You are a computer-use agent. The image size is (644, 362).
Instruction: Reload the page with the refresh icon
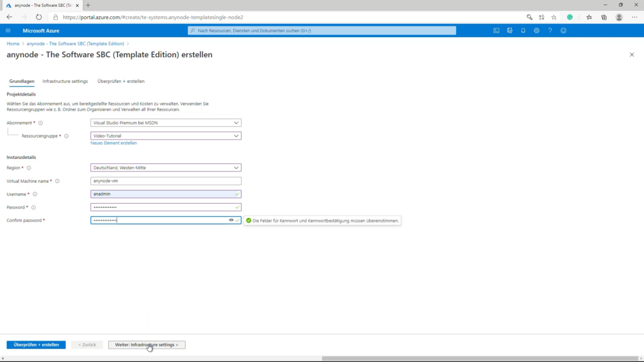point(38,17)
